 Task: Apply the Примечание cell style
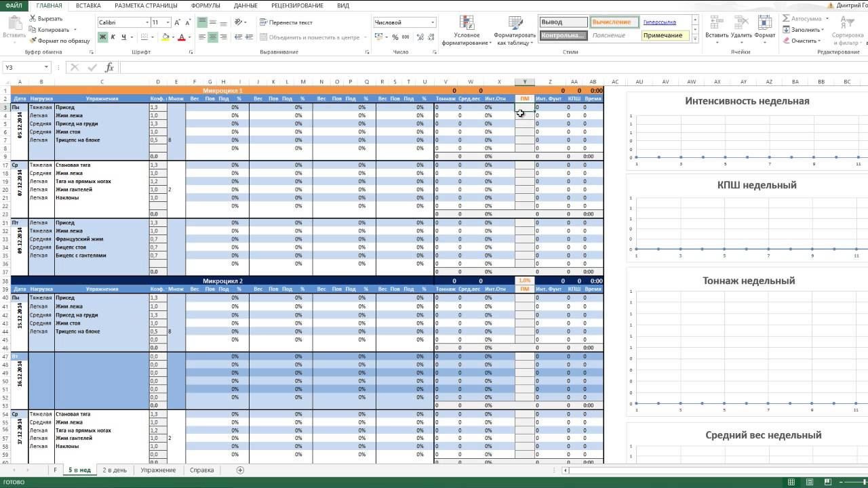coord(664,35)
